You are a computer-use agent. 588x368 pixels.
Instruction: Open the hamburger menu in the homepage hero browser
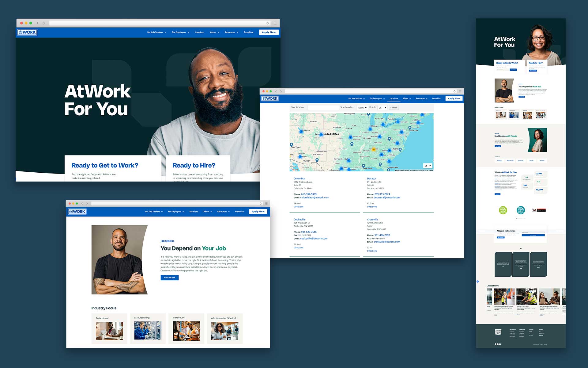point(275,23)
